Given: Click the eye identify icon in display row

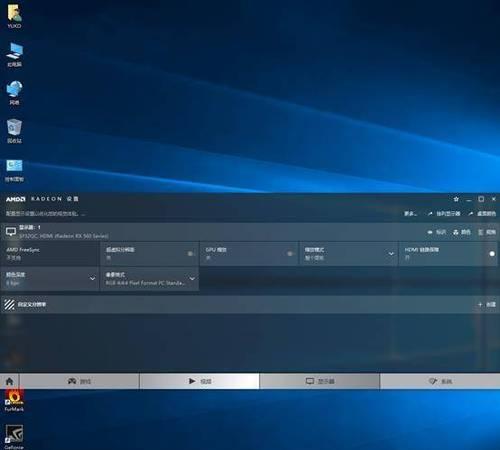Looking at the screenshot, I should point(430,232).
